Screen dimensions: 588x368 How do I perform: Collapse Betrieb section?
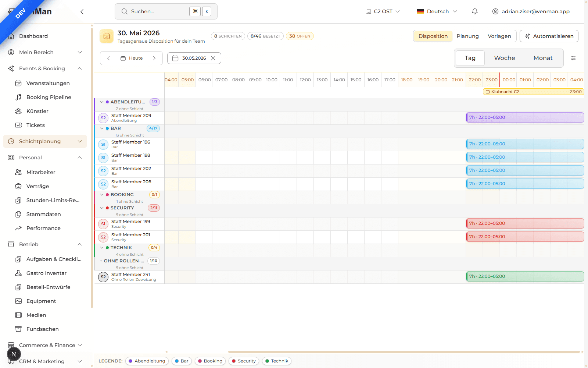(45, 244)
